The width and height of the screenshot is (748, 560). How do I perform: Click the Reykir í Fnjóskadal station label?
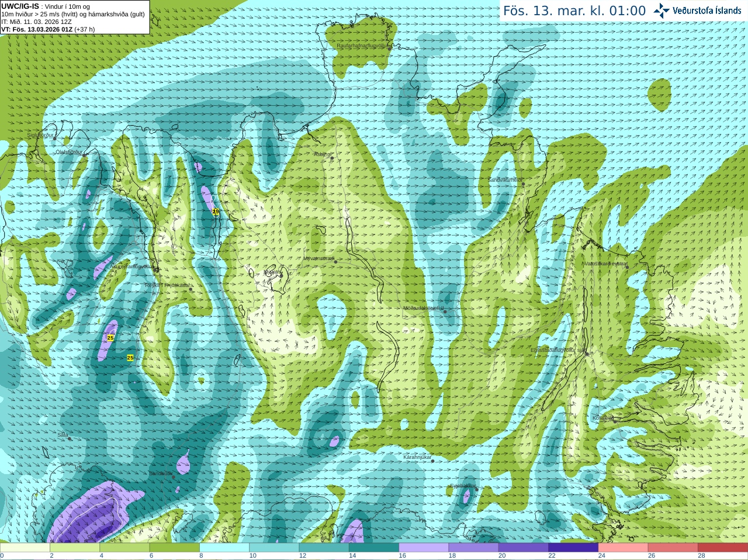pos(167,285)
